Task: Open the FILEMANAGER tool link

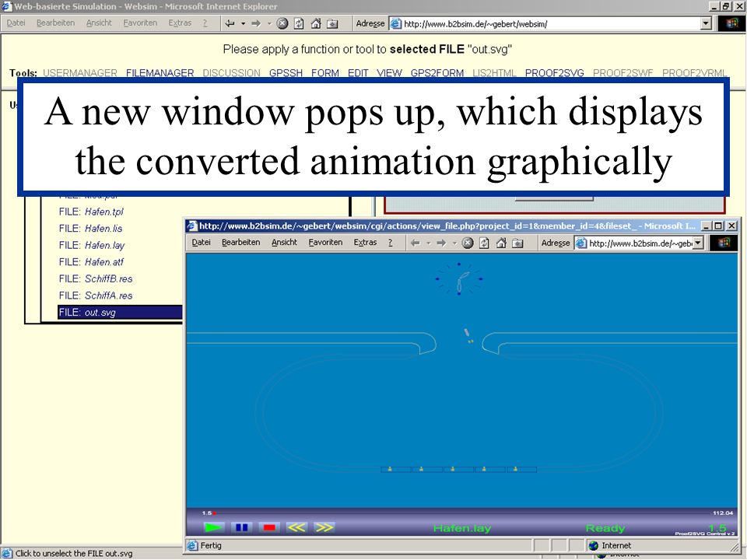Action: click(160, 73)
